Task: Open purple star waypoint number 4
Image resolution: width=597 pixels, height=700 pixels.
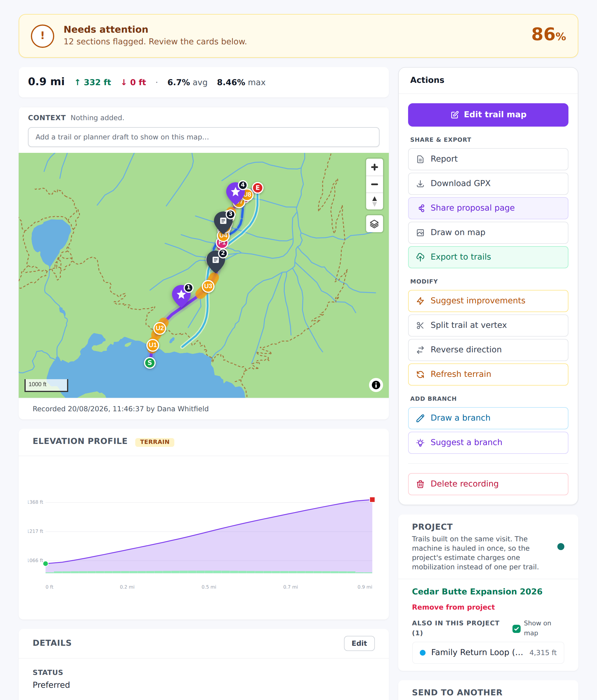Action: point(235,192)
